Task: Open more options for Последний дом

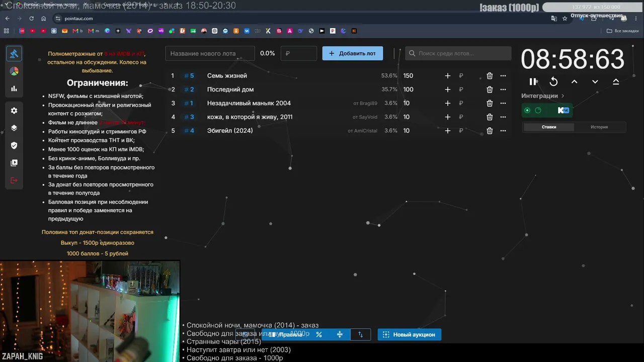Action: click(x=503, y=89)
